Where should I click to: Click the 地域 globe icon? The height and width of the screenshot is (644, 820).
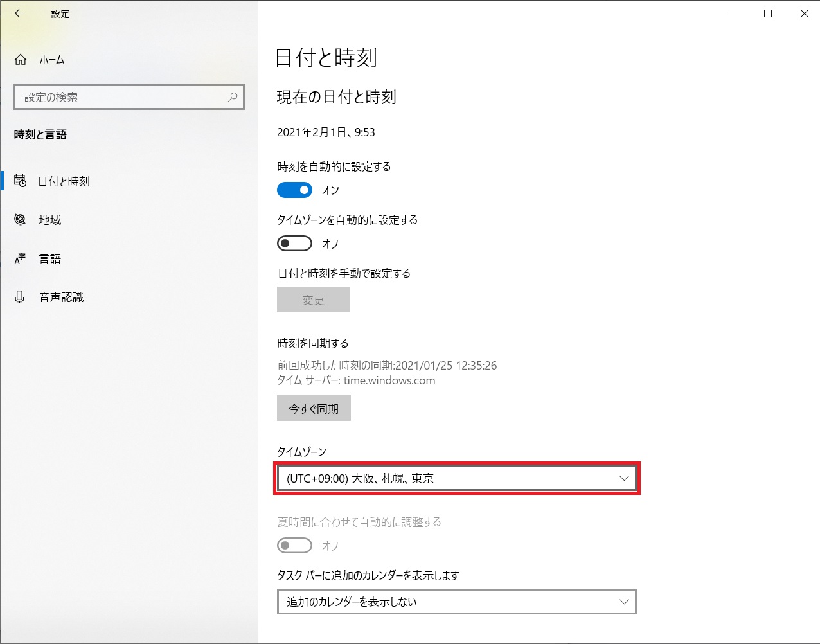21,220
